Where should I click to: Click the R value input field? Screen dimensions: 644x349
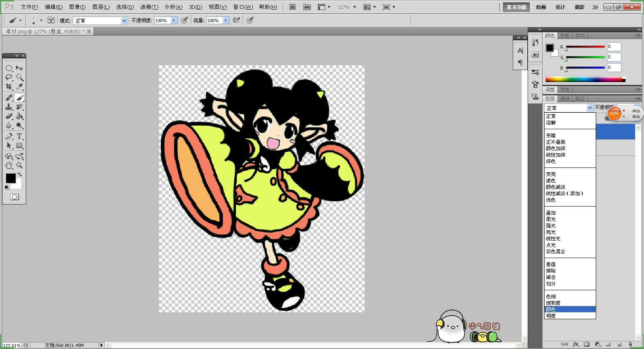pyautogui.click(x=614, y=47)
